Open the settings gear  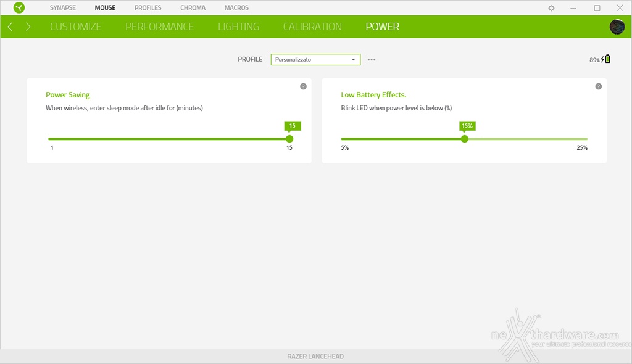coord(551,8)
